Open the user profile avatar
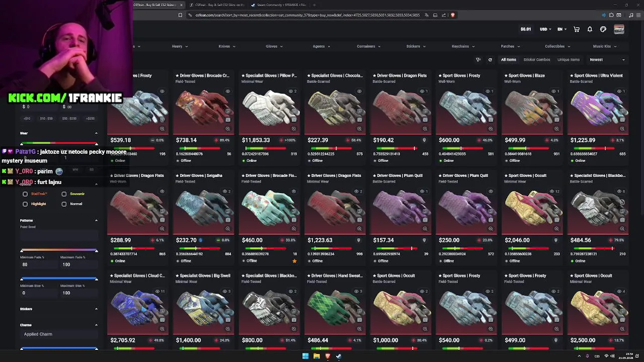This screenshot has height=362, width=644. [x=619, y=29]
